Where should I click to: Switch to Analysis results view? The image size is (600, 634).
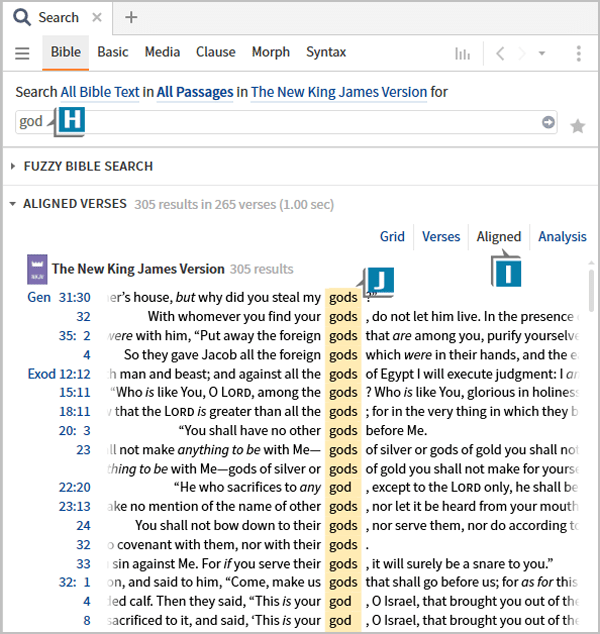click(x=562, y=237)
